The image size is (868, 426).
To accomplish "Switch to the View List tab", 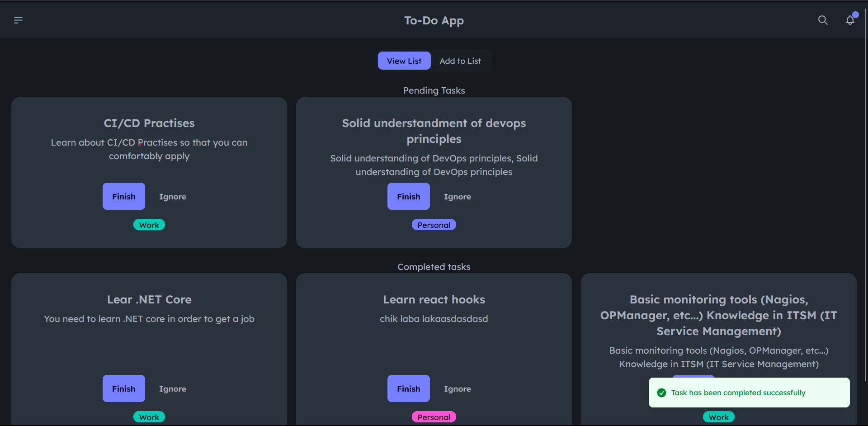I will 404,61.
